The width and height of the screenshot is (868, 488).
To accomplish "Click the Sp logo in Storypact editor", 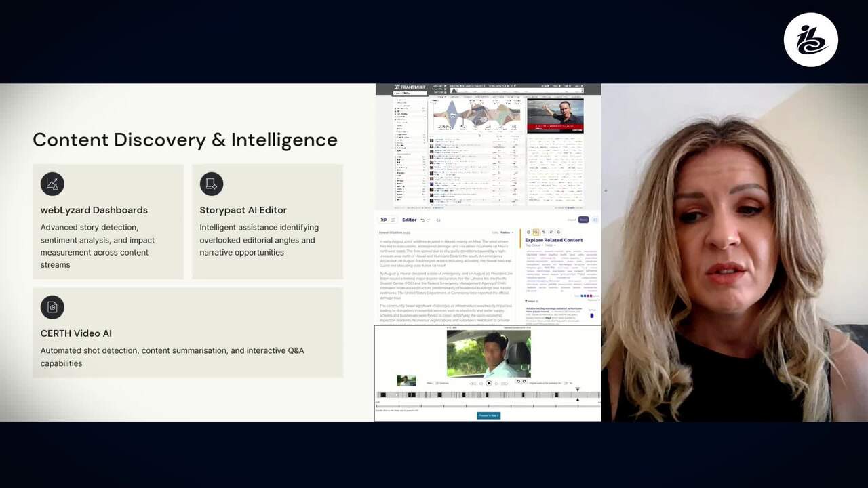I will [x=384, y=220].
